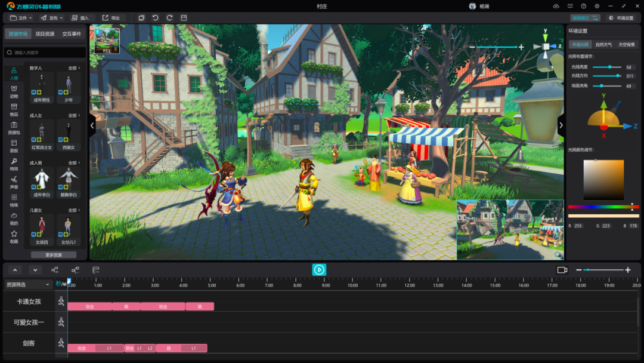Click the camera icon above timeline

tap(562, 270)
